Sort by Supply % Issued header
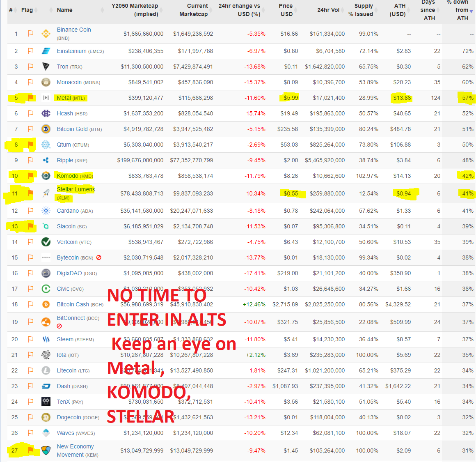 [361, 10]
